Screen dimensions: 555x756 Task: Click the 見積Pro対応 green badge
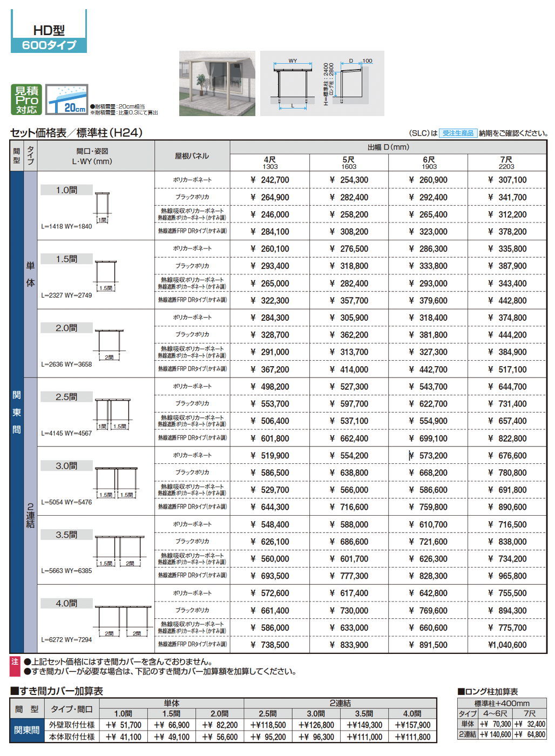[26, 99]
